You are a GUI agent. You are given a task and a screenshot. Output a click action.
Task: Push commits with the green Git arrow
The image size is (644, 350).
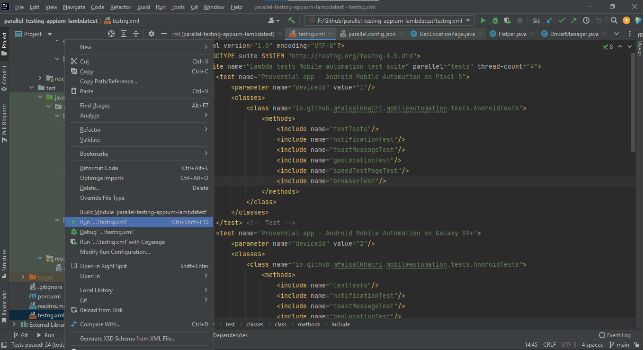tap(573, 20)
